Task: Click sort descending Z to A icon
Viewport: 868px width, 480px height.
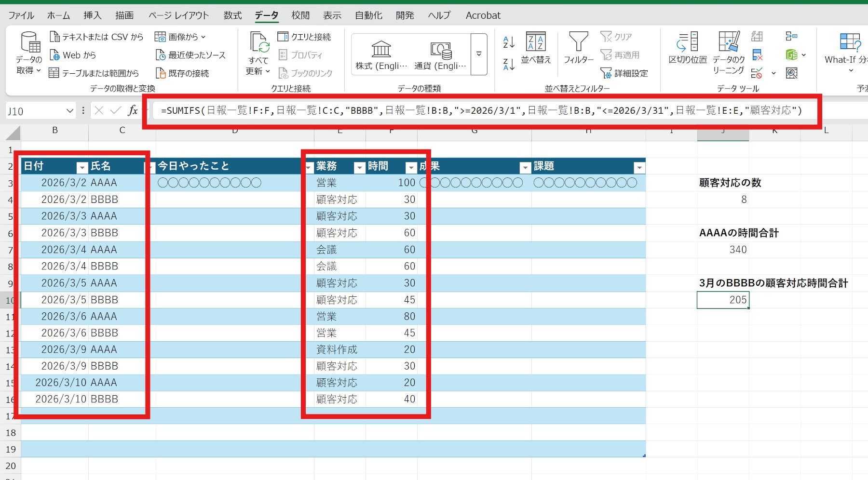Action: (508, 64)
